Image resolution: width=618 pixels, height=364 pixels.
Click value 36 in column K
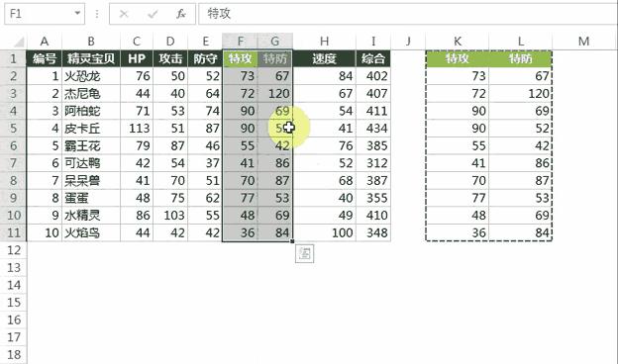[x=458, y=232]
